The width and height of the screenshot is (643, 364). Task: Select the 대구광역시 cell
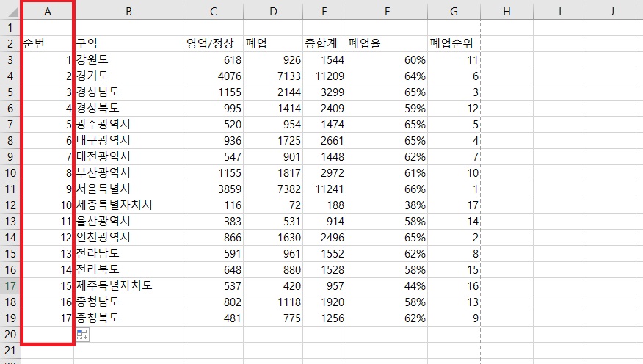coord(128,141)
